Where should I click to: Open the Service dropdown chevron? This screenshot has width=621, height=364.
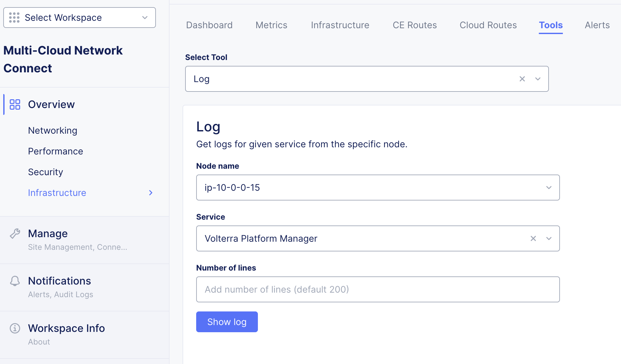pos(549,238)
